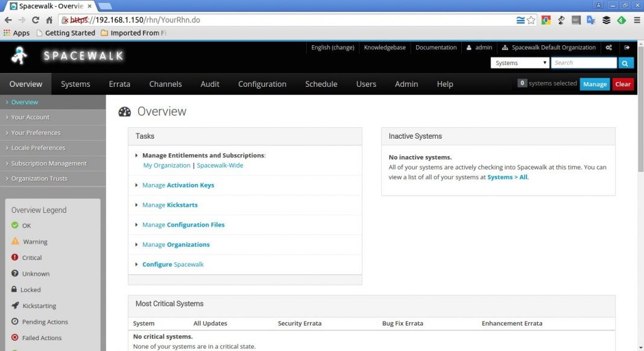Open the Channels navigation tab

click(x=165, y=84)
